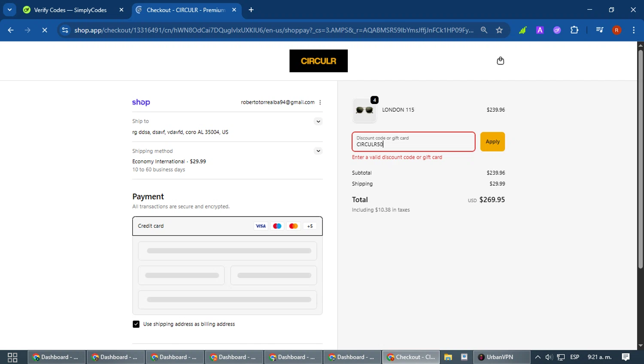Image resolution: width=644 pixels, height=364 pixels.
Task: Click the network icon in system tray
Action: [x=561, y=357]
